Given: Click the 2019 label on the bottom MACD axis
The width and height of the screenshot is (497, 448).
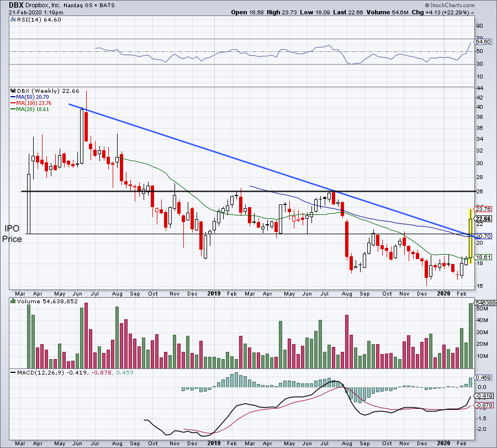Looking at the screenshot, I should pyautogui.click(x=214, y=443).
